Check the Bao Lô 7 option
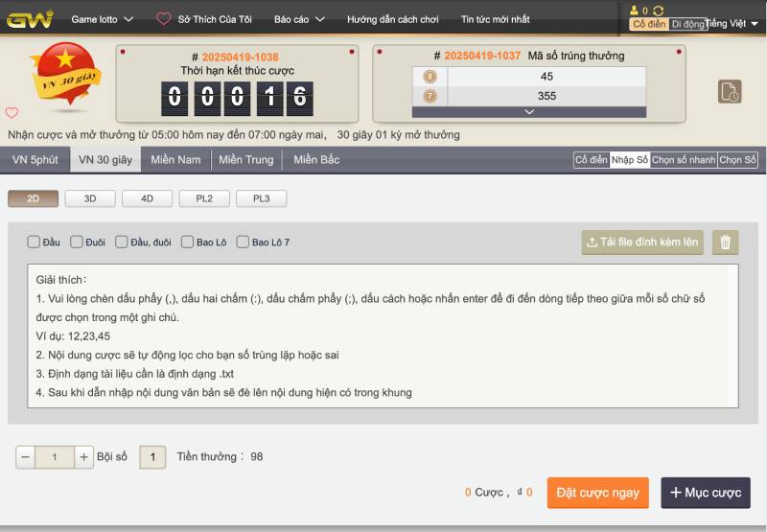Viewport: 767px width, 532px height. pos(243,243)
